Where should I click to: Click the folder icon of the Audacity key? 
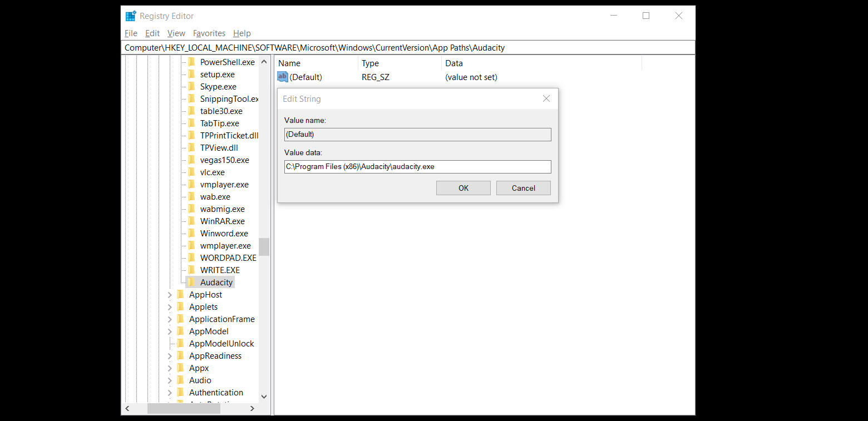tap(191, 282)
